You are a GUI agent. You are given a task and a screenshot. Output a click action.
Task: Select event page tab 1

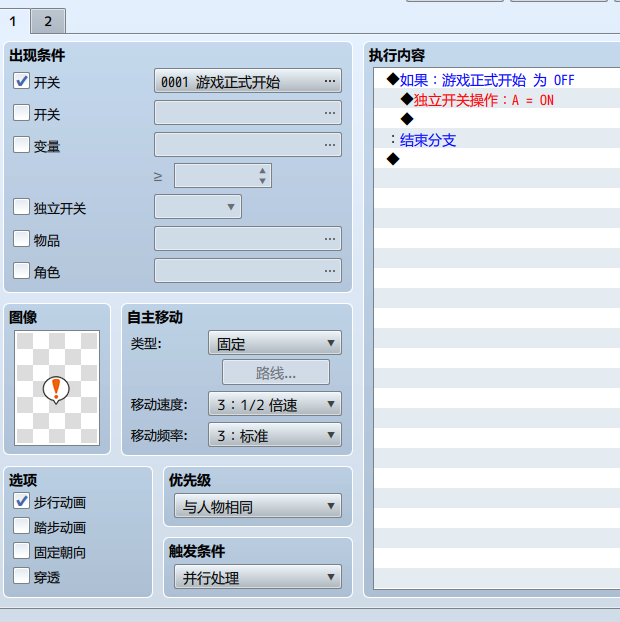(14, 21)
